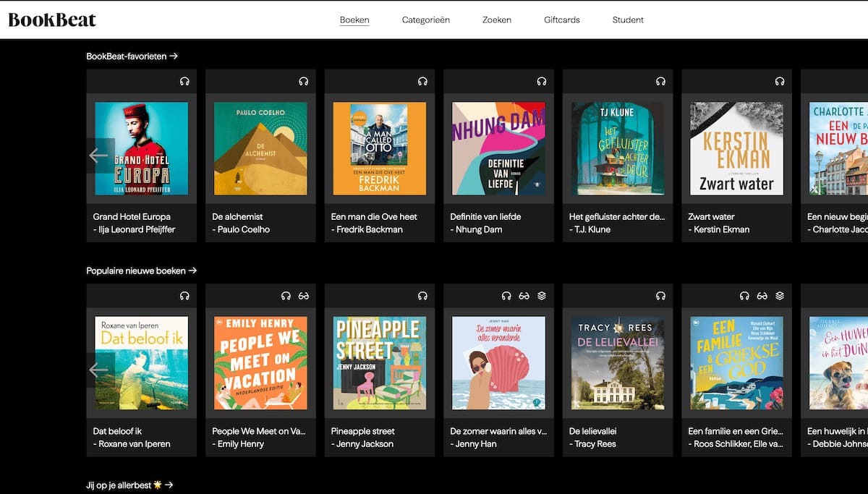
Task: Click headphones icon on Zwart water card
Action: pos(780,81)
